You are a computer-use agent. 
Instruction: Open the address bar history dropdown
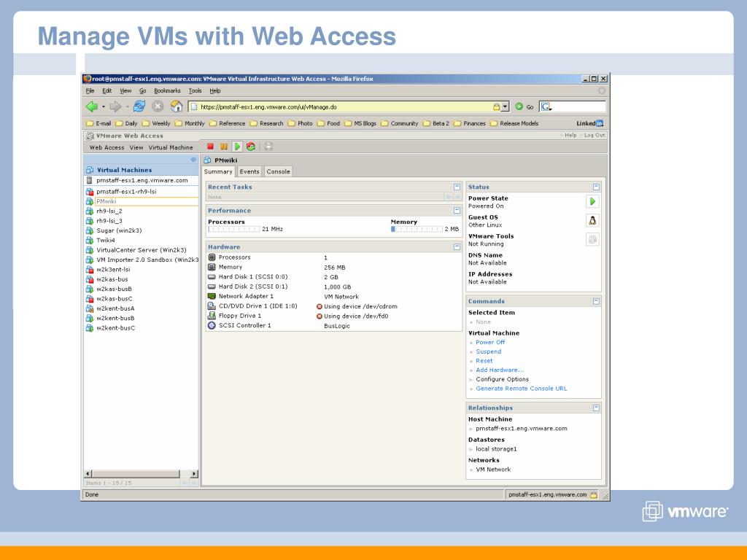click(x=506, y=106)
